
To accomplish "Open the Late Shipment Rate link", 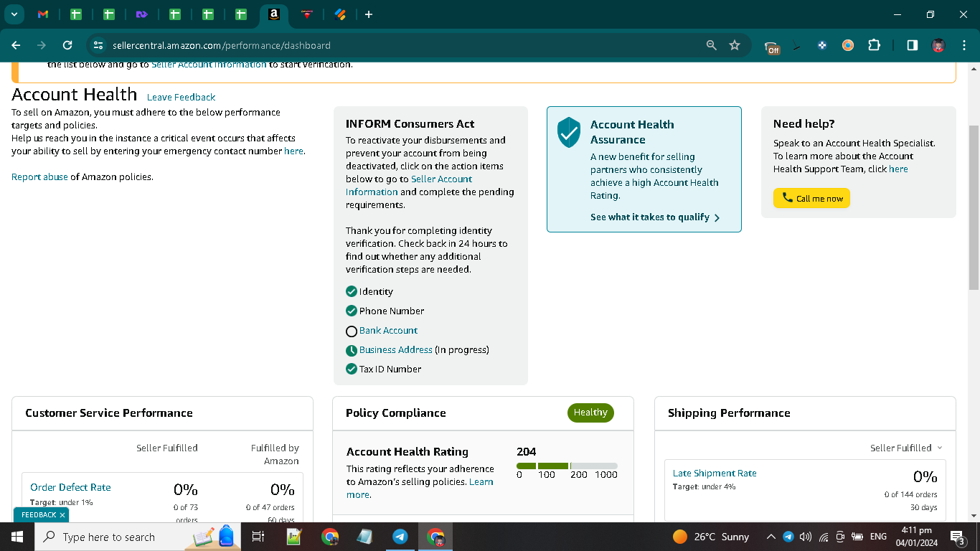I will [x=715, y=474].
